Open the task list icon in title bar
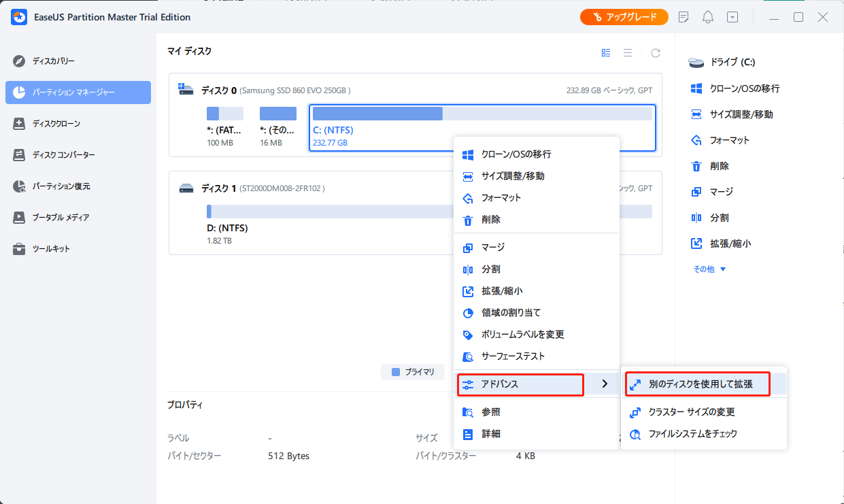844x504 pixels. (683, 17)
